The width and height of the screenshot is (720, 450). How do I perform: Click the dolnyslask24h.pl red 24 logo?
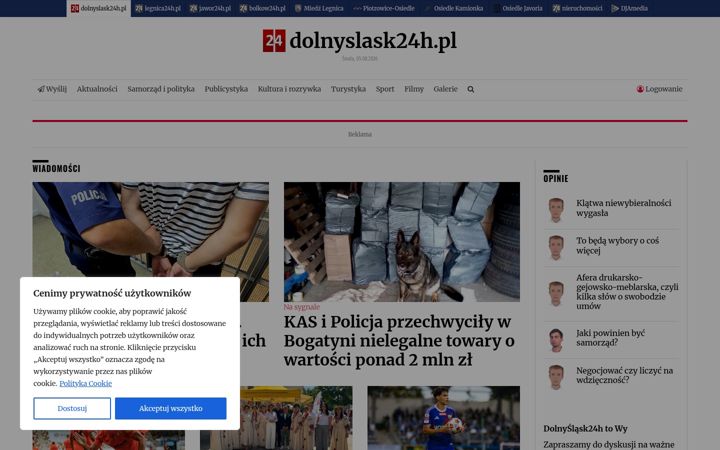click(x=274, y=41)
